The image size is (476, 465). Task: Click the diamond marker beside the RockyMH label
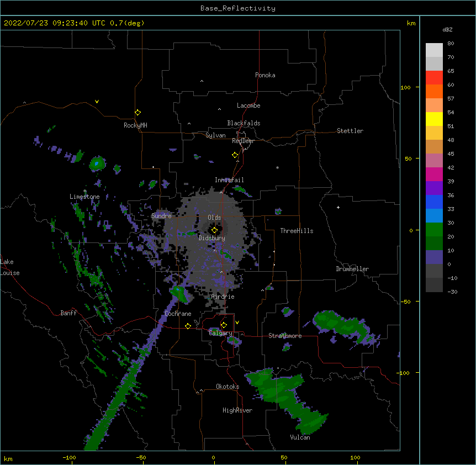click(x=137, y=113)
